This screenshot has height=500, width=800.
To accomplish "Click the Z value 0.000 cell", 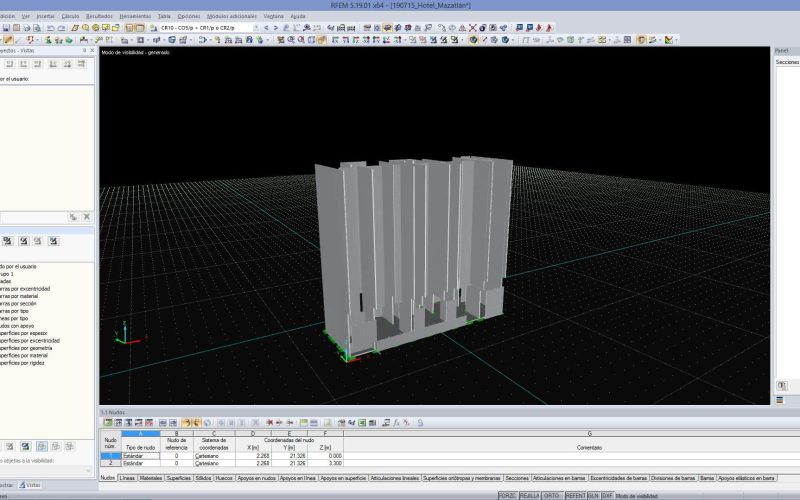I will click(x=325, y=456).
